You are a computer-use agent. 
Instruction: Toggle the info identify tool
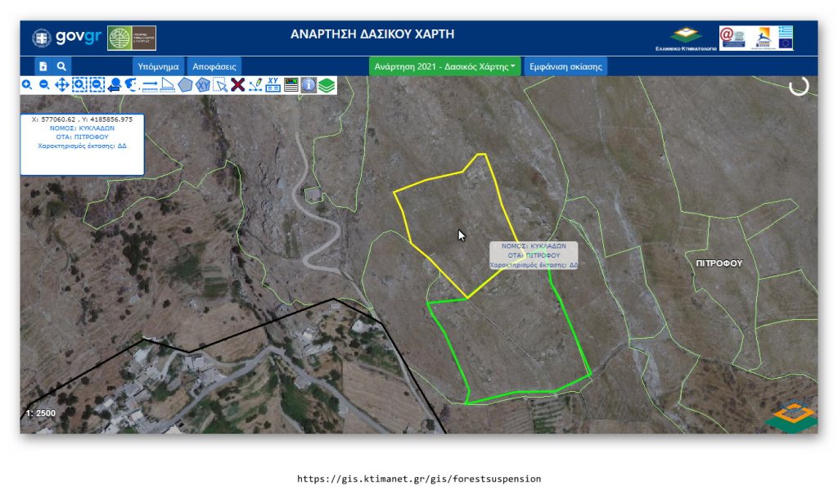[309, 84]
